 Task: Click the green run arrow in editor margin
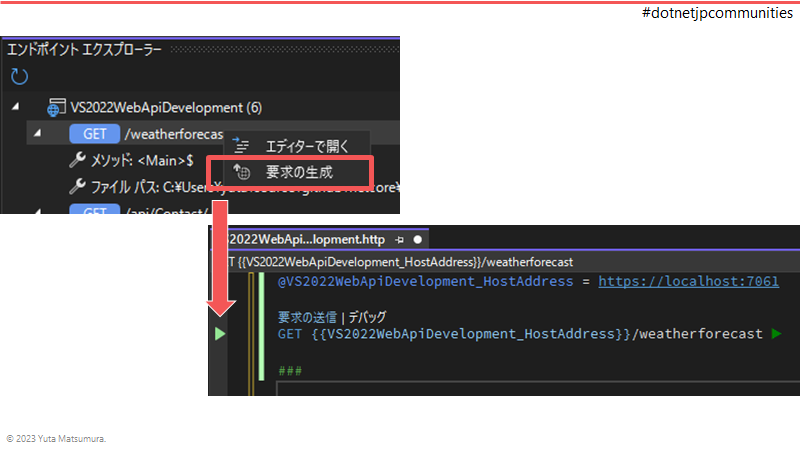point(220,334)
